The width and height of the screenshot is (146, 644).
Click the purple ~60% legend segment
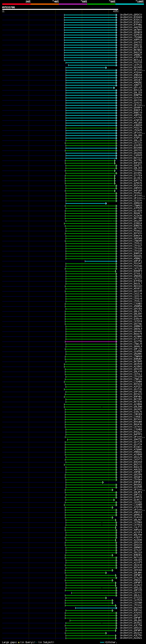tap(73, 4)
